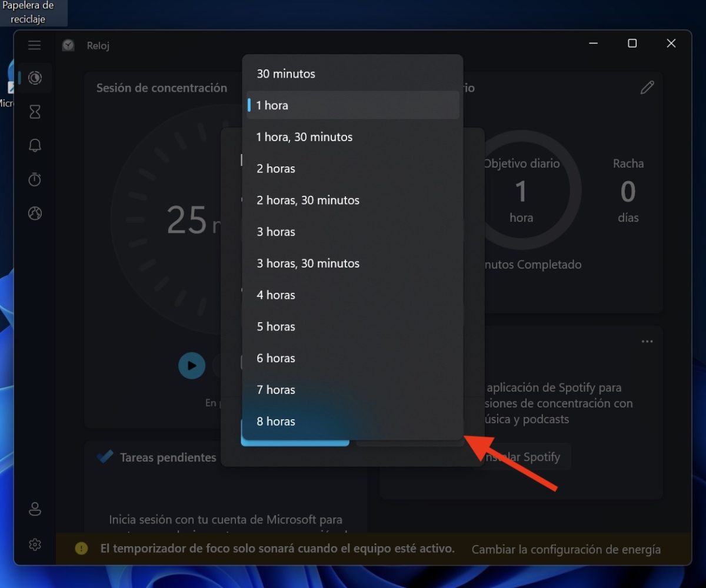The width and height of the screenshot is (706, 588).
Task: Open the Stopwatch page
Action: 35,179
